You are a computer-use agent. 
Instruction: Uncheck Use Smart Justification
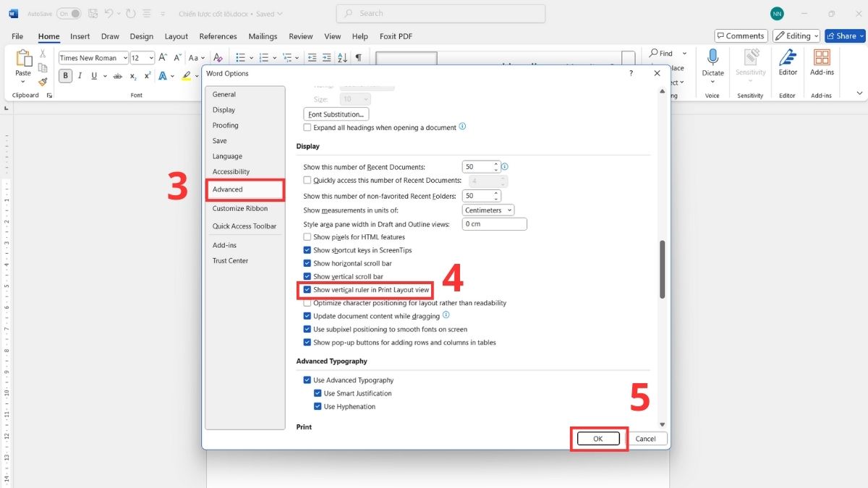point(318,393)
